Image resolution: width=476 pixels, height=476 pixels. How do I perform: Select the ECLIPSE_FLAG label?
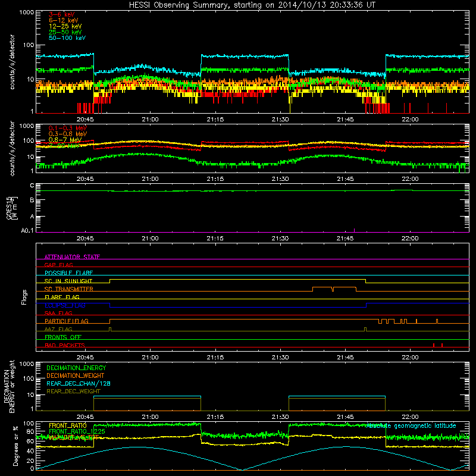click(x=65, y=305)
